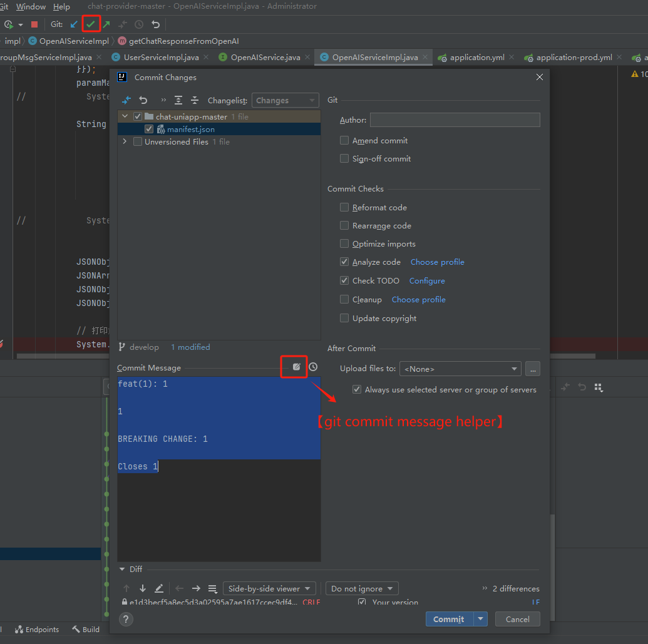Click the Run application play icon
The width and height of the screenshot is (648, 644).
pos(10,24)
